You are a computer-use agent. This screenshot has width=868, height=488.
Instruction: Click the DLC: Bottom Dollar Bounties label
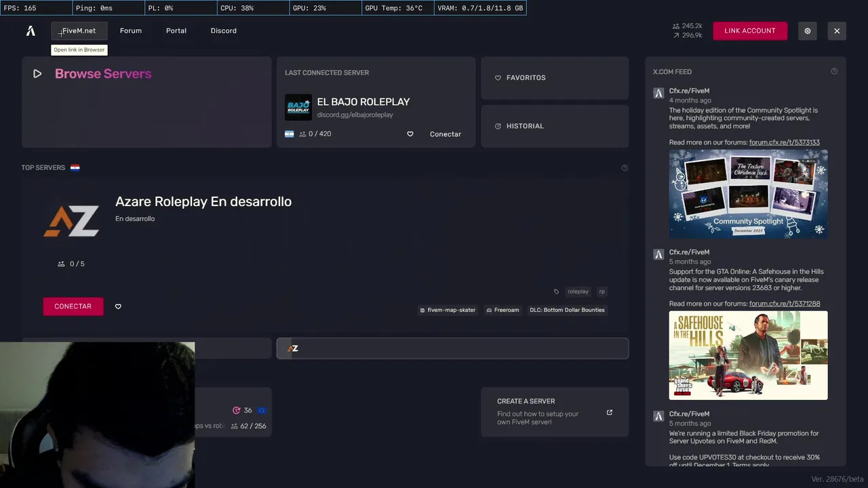pos(567,310)
